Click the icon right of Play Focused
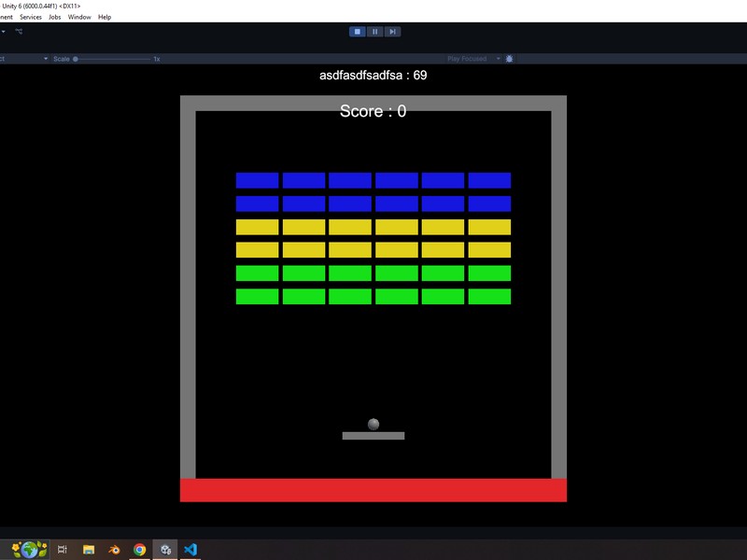 click(x=510, y=59)
